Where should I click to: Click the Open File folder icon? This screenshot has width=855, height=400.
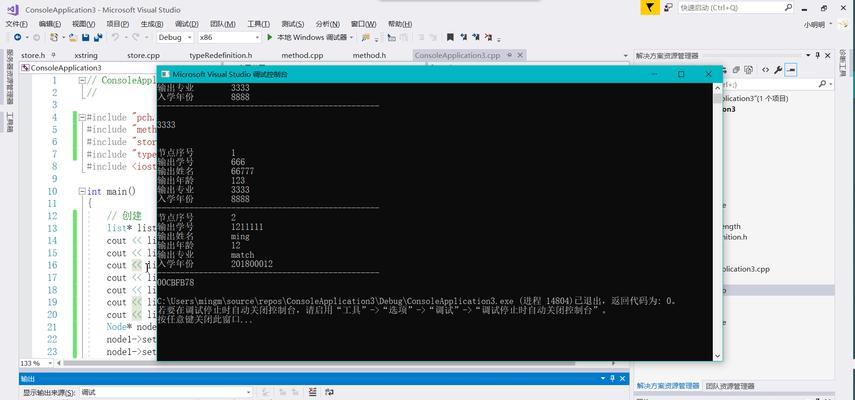tap(72, 38)
